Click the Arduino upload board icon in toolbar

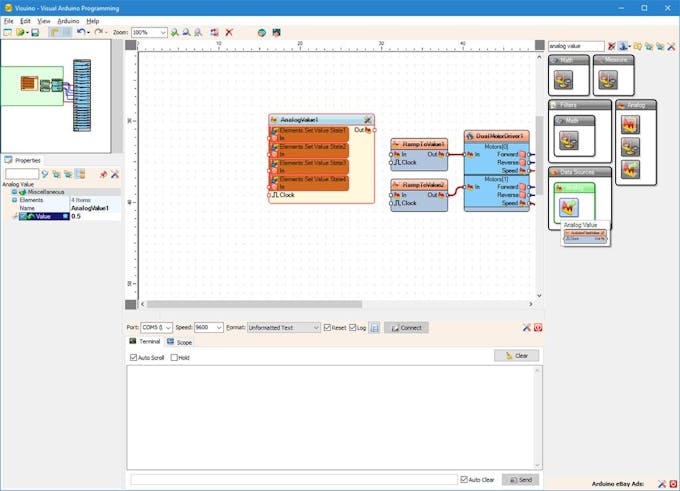tap(276, 33)
